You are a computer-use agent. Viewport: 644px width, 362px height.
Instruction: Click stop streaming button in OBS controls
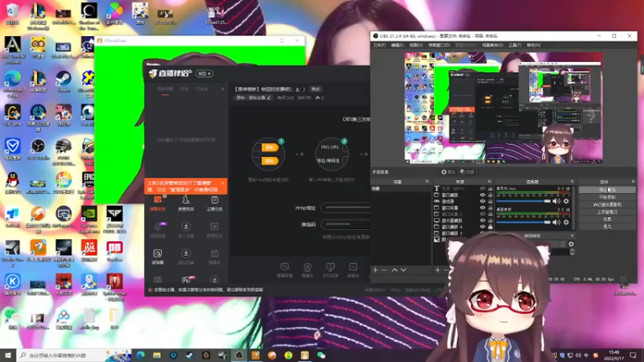607,190
